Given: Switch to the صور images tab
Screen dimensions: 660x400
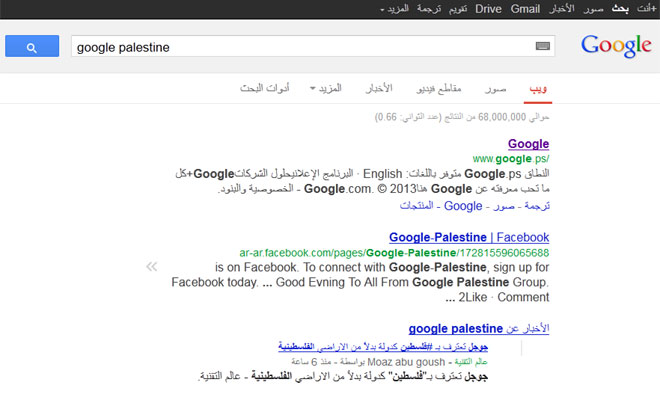Looking at the screenshot, I should 495,89.
